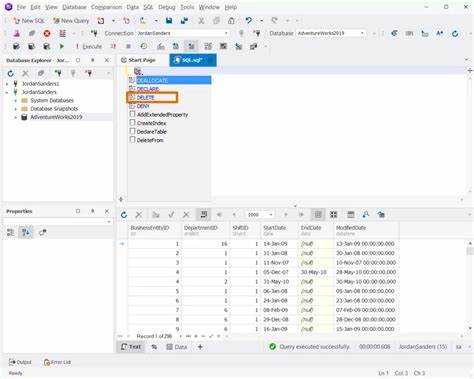Open the Properties object selector dropdown
Viewport: 474px width, 379px height.
pos(109,222)
